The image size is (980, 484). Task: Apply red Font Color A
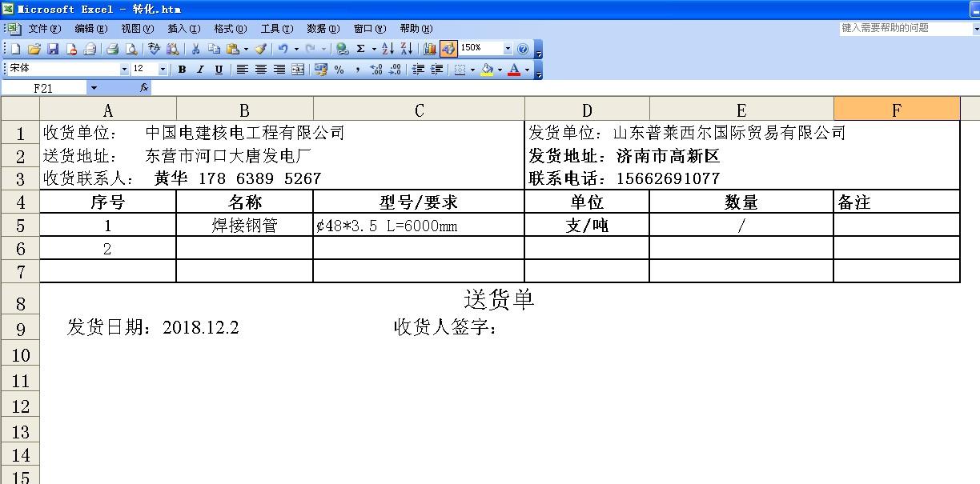coord(514,70)
